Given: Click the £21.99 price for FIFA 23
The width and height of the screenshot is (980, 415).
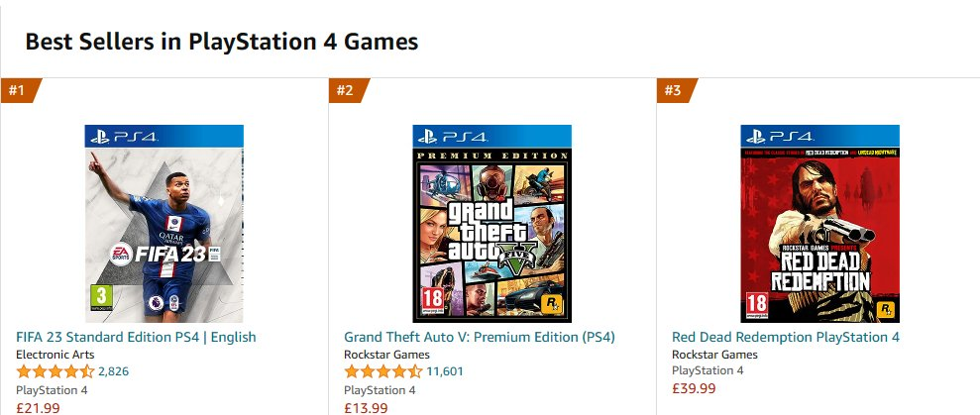Looking at the screenshot, I should pyautogui.click(x=38, y=407).
